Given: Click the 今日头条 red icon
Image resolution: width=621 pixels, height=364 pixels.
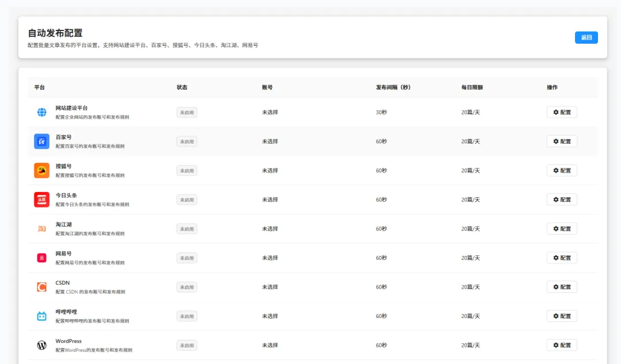Looking at the screenshot, I should pos(41,200).
